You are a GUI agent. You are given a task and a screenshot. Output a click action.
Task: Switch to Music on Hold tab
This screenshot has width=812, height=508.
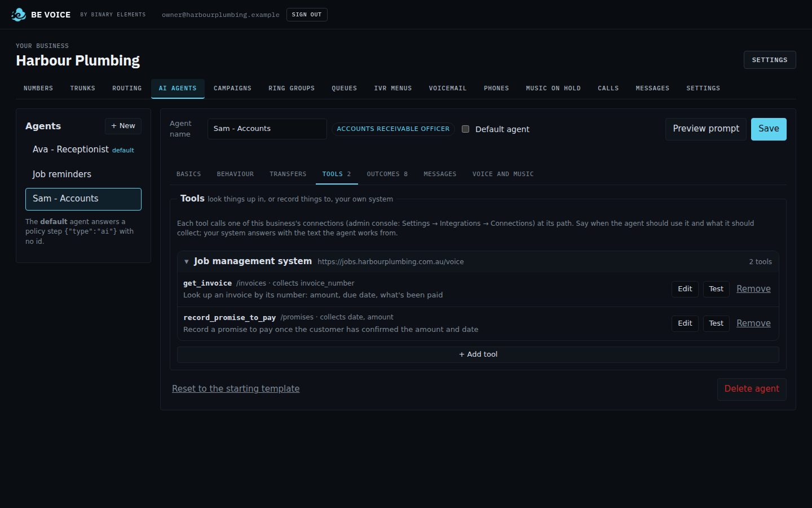coord(553,89)
